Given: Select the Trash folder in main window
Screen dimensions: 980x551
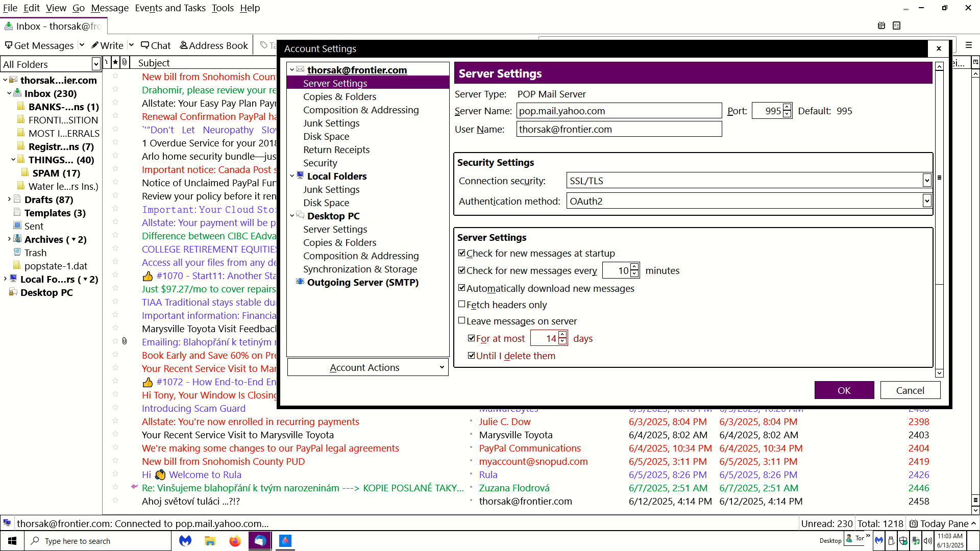Looking at the screenshot, I should click(x=35, y=253).
